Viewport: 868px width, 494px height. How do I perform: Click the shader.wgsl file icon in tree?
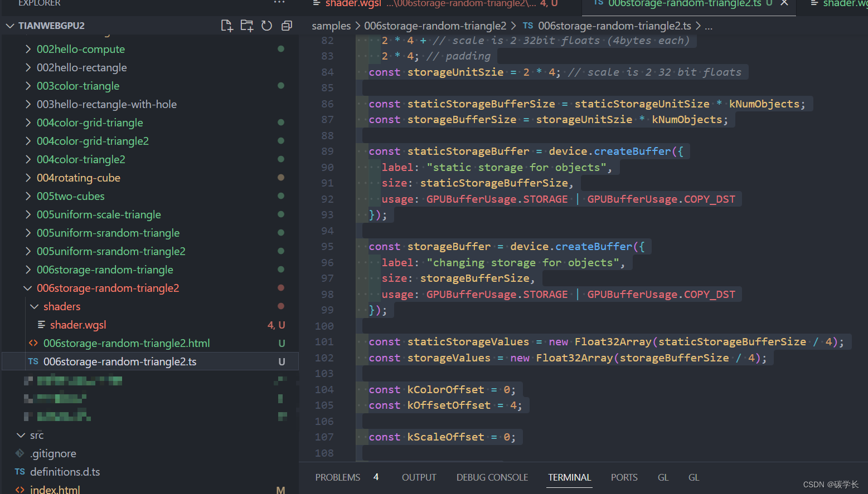point(41,325)
